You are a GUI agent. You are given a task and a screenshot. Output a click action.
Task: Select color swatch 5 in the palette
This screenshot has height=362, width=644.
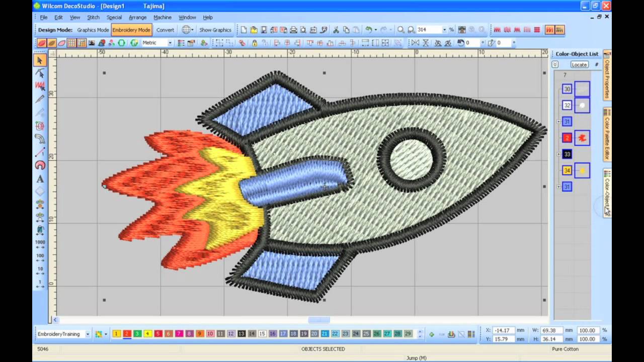click(158, 333)
